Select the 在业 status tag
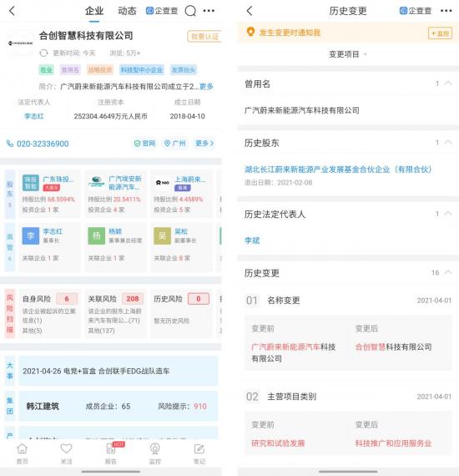This screenshot has height=476, width=459. [47, 70]
